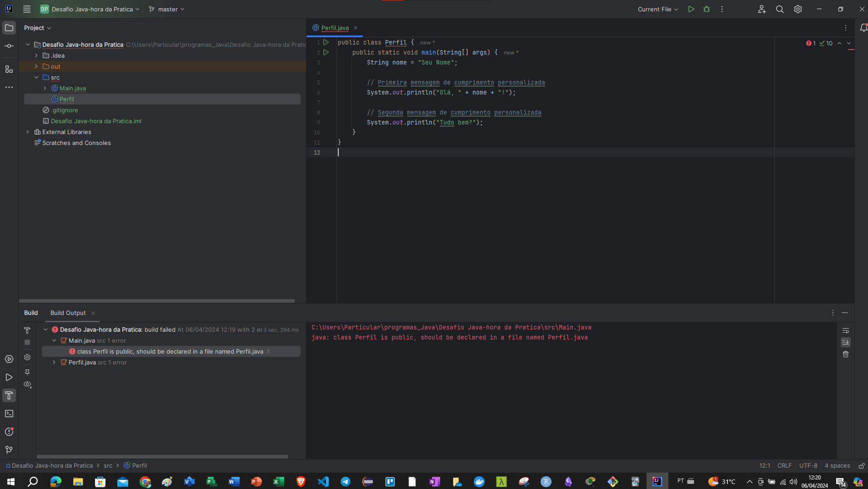Rebuild using hammer icon in Build panel

click(x=27, y=330)
